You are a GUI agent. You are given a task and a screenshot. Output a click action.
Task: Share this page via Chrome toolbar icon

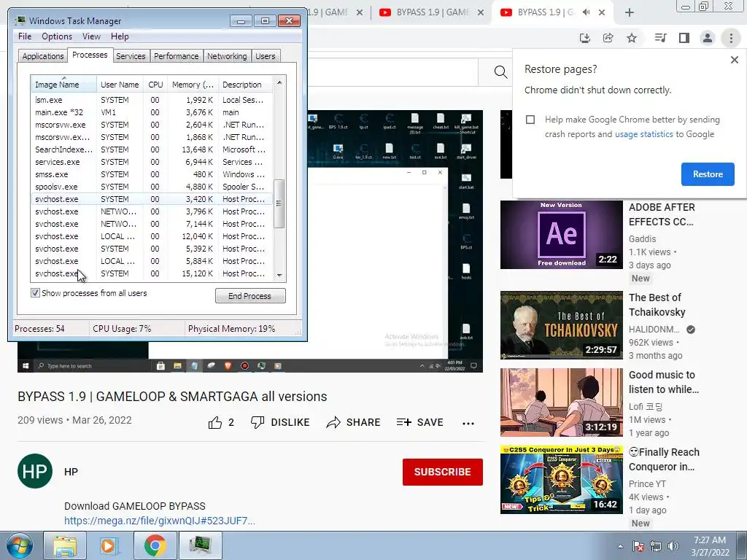pyautogui.click(x=608, y=38)
